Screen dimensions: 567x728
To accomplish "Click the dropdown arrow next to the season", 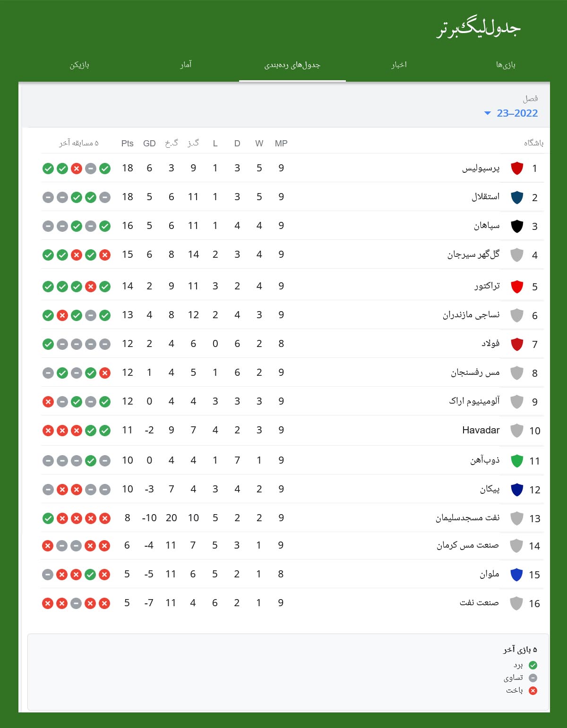I will tap(487, 113).
